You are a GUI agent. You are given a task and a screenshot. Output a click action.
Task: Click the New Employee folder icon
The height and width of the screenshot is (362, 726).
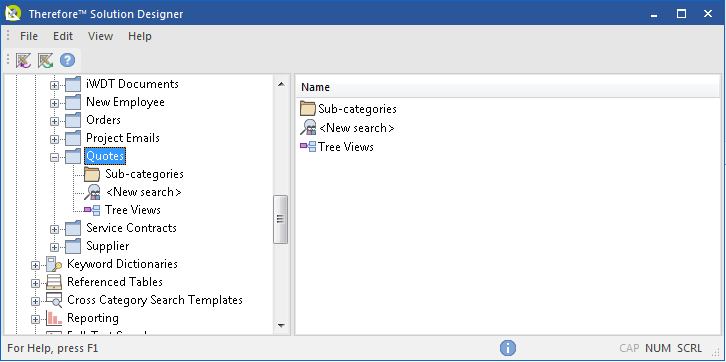tap(73, 102)
